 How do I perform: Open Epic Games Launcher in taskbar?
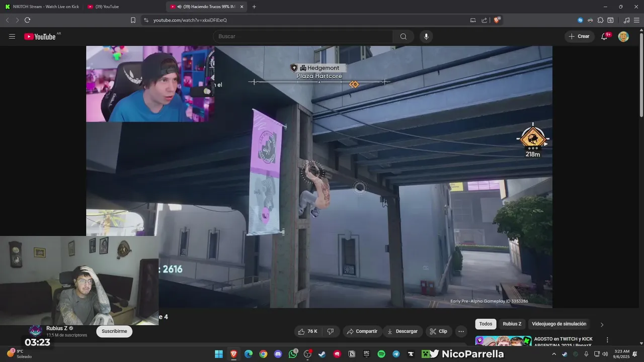366,354
